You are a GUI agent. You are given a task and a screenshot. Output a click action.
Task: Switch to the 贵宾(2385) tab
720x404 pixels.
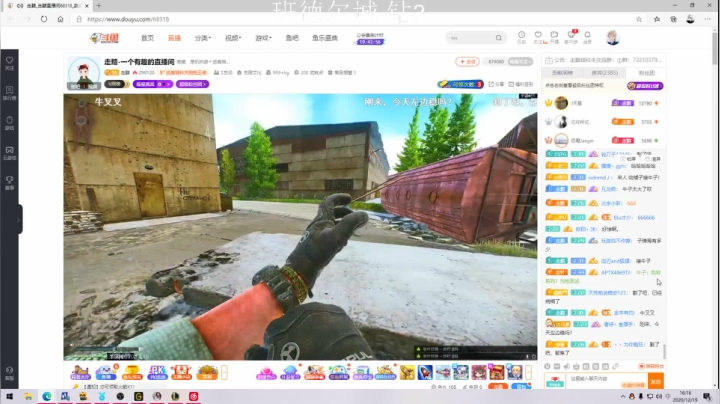(x=604, y=73)
